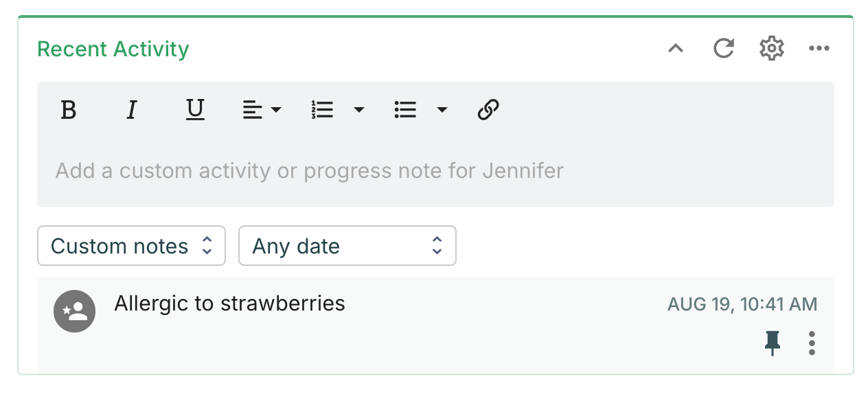Open the panel's three-dot more menu
This screenshot has width=868, height=393.
[819, 49]
